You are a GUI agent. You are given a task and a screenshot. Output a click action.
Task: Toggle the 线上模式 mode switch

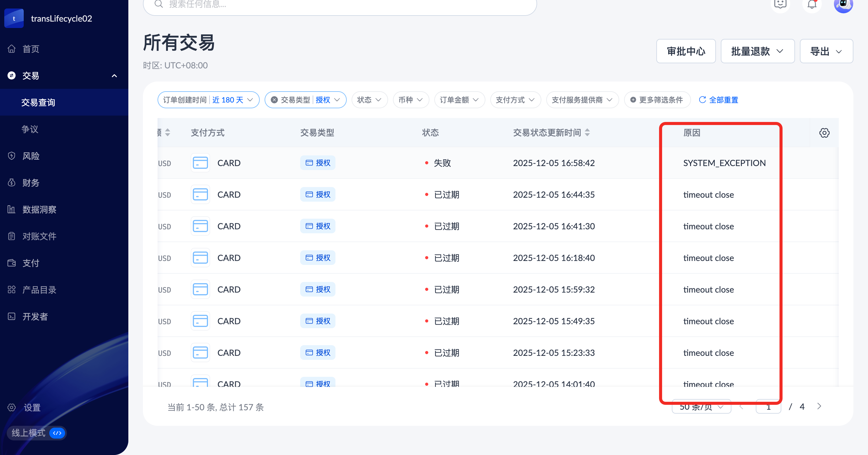[57, 433]
